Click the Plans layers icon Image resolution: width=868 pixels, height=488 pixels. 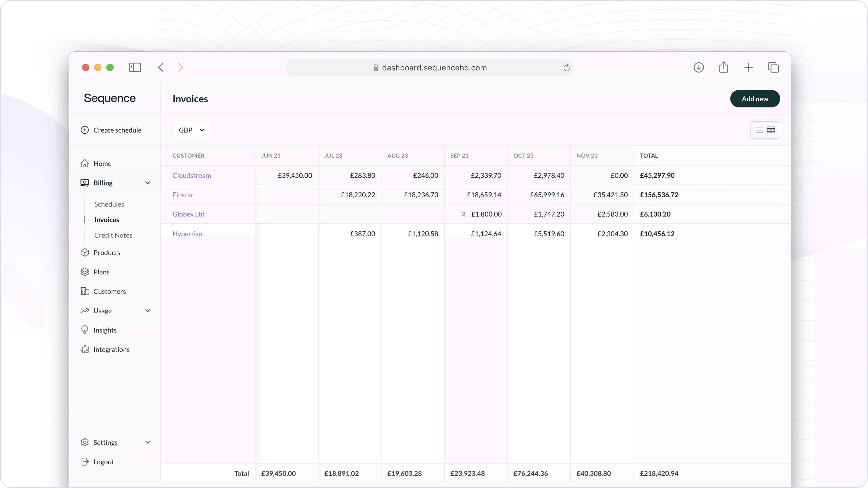[x=84, y=272]
